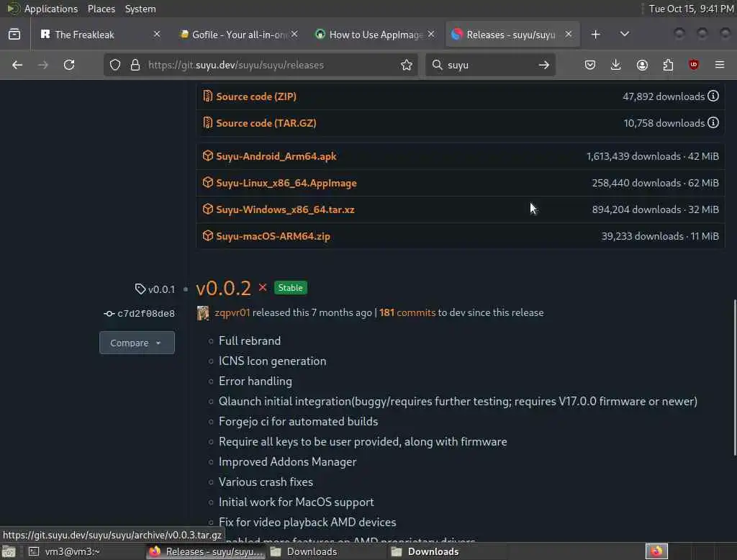Open the Firefox hamburger menu

pyautogui.click(x=720, y=65)
